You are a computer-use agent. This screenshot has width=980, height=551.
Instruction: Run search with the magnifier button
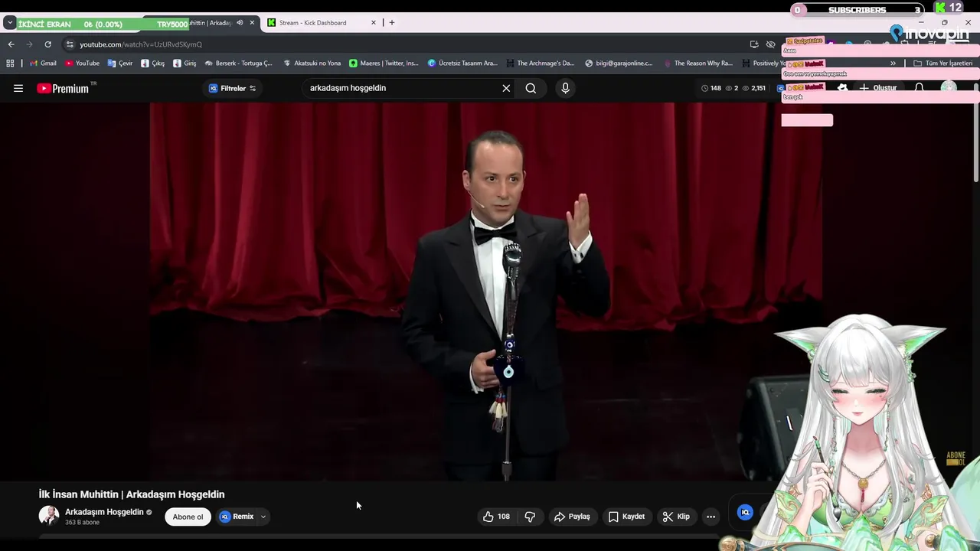click(531, 88)
